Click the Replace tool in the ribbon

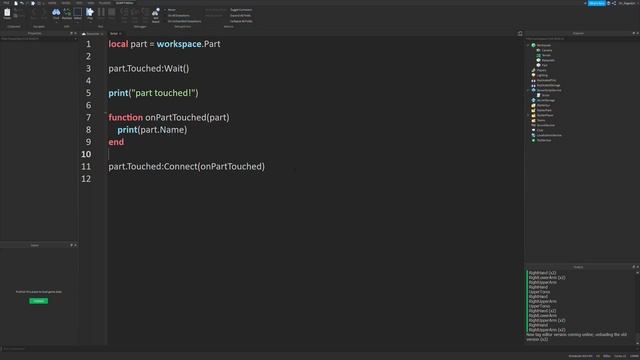(67, 13)
